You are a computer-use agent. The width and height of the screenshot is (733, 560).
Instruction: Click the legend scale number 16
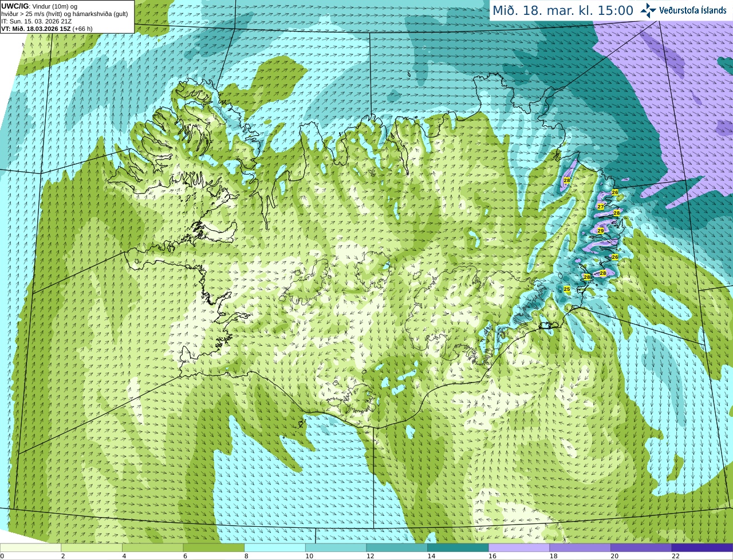coord(492,556)
